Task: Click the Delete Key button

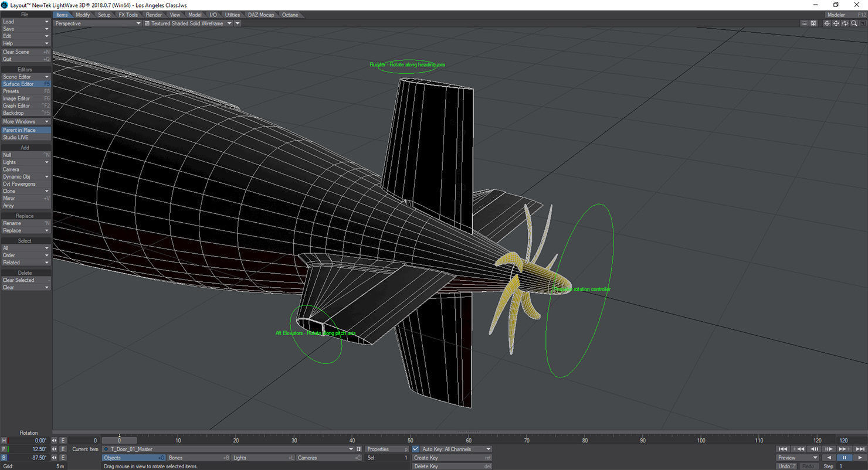Action: 452,466
